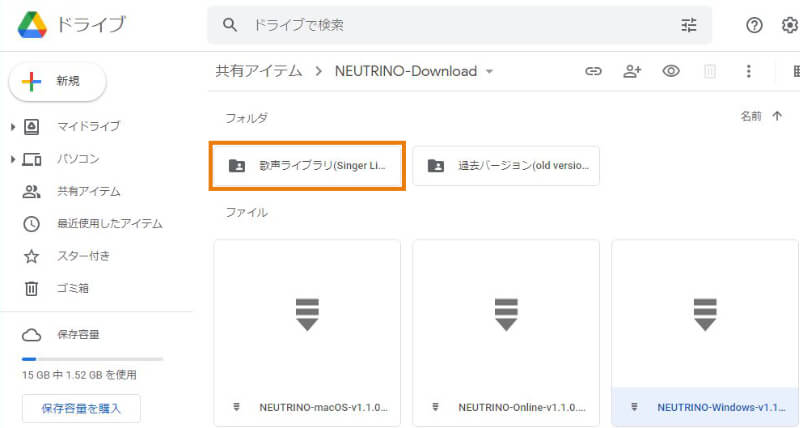Image resolution: width=800 pixels, height=428 pixels.
Task: Open マイドライブ in the sidebar
Action: point(88,127)
